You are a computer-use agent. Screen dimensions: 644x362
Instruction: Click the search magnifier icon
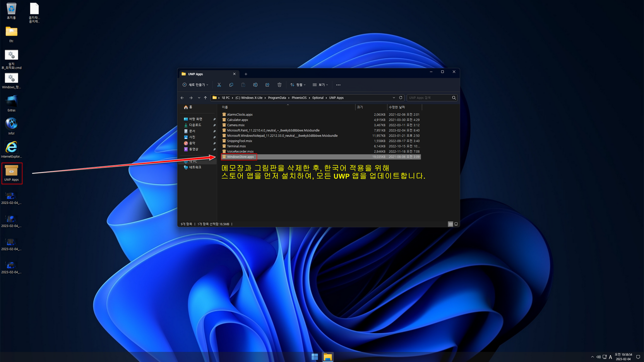pos(454,98)
